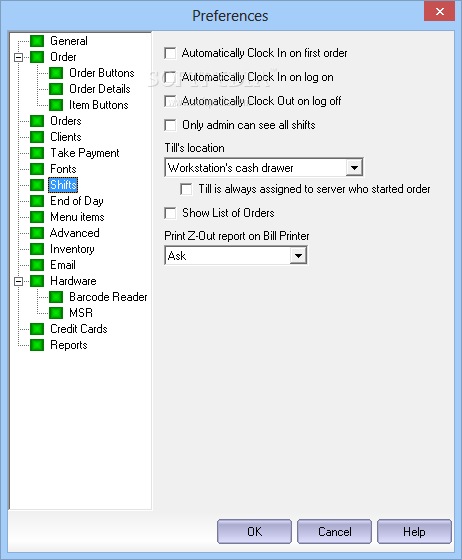Open Fonts preferences page
The image size is (462, 560).
tap(63, 169)
